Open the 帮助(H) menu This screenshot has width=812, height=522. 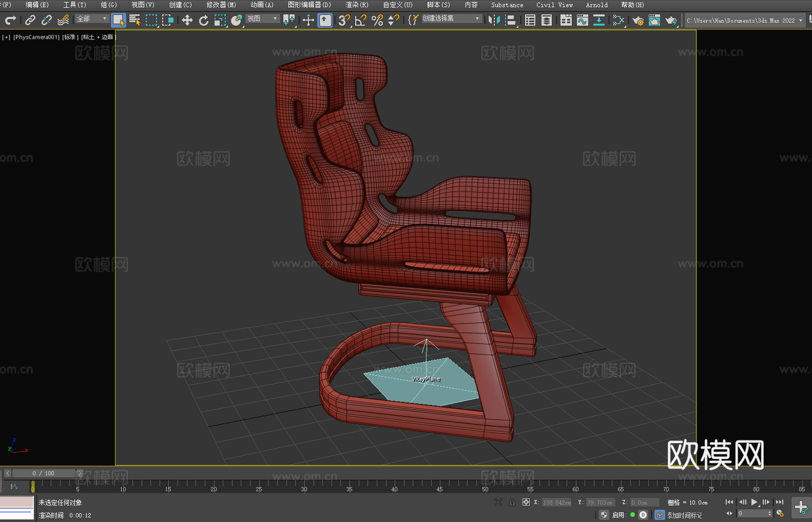coord(632,5)
